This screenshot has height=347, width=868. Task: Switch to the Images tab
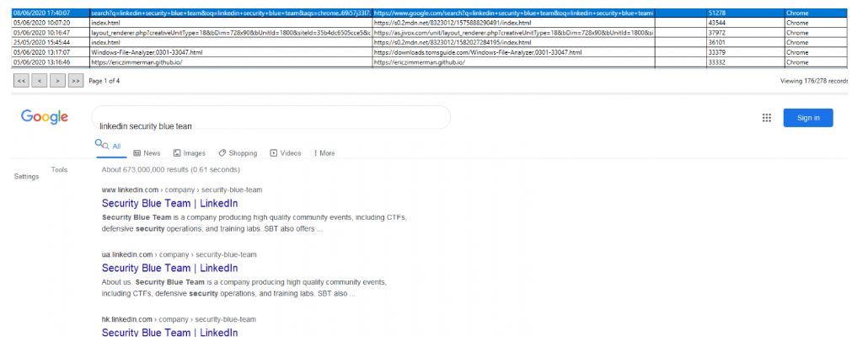click(x=190, y=153)
